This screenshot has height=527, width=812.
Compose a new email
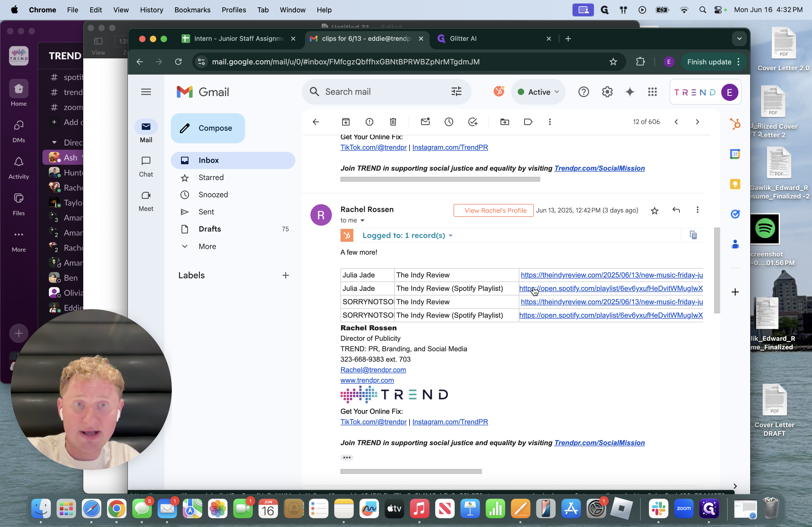208,128
